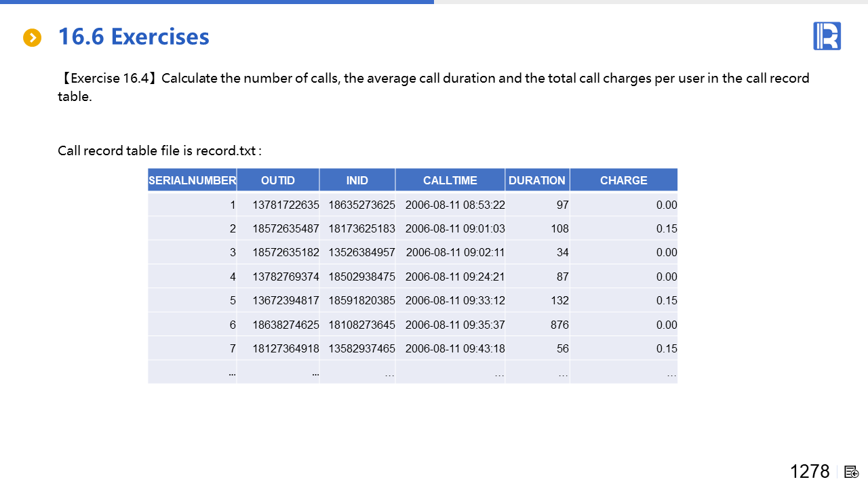Viewport: 868px width, 488px height.
Task: Click the '16.6 Exercises' heading
Action: coord(134,37)
